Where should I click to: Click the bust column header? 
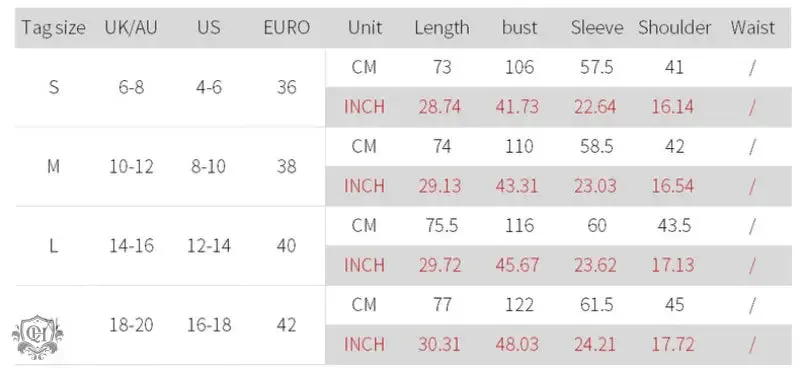coord(519,28)
